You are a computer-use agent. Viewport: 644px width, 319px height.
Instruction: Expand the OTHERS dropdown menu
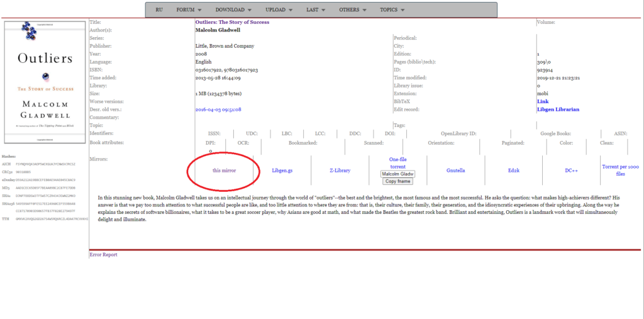tap(352, 10)
